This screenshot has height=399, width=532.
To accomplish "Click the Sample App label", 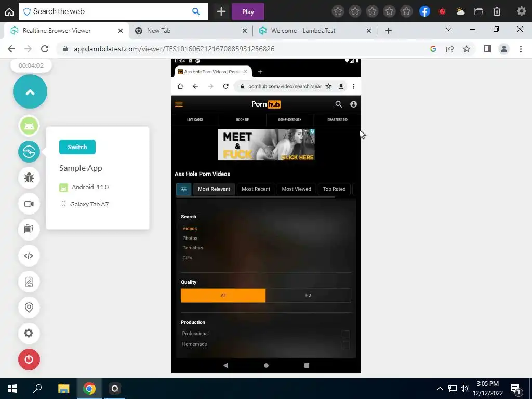I will point(81,168).
